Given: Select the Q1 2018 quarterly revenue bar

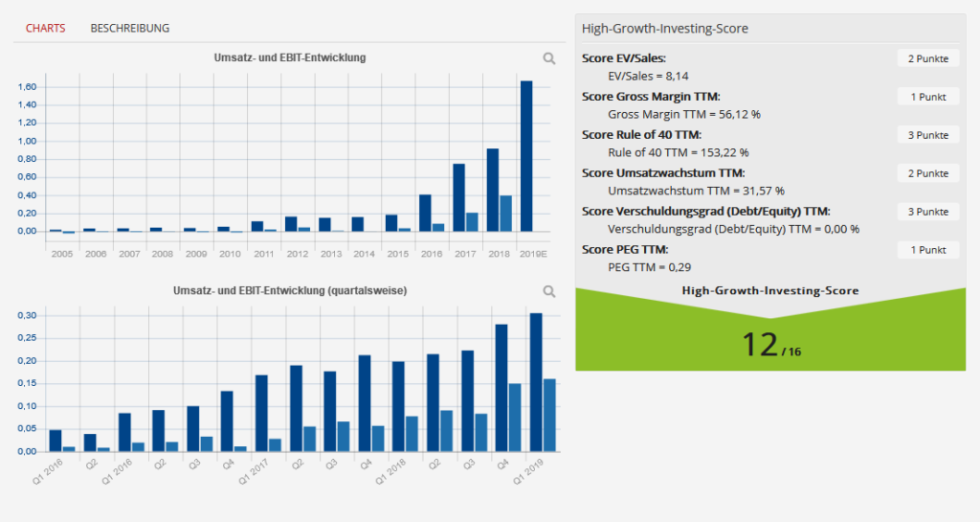Looking at the screenshot, I should click(x=398, y=406).
